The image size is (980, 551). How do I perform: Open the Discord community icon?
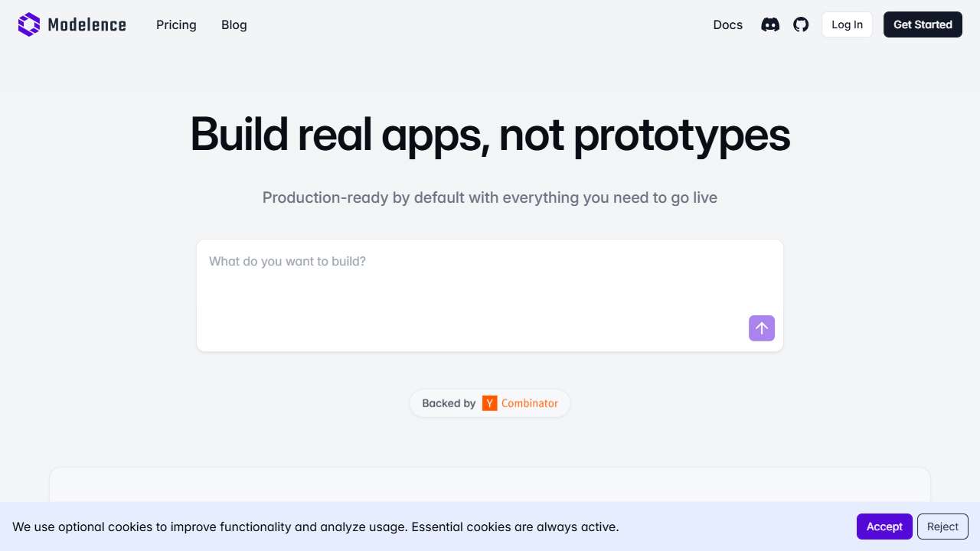tap(770, 24)
